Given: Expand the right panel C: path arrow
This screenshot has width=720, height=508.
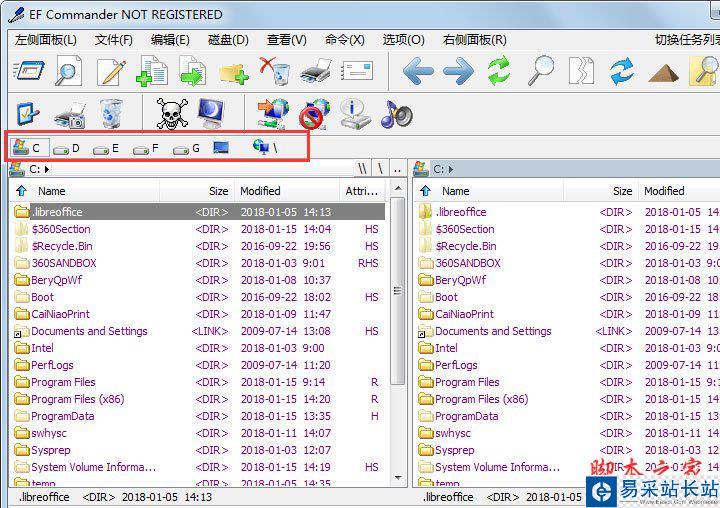Looking at the screenshot, I should point(451,169).
